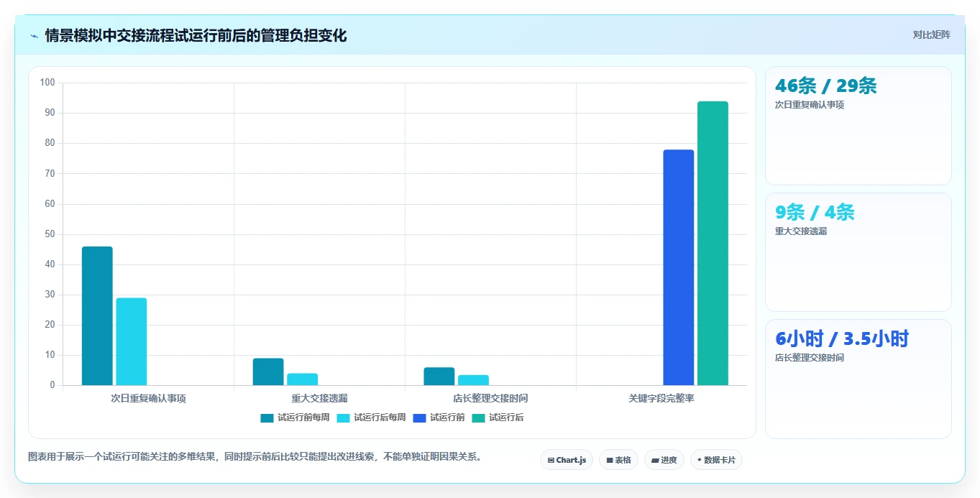Click the dark teal 试运行前每周 legend color box
Image resolution: width=980 pixels, height=498 pixels.
click(267, 418)
